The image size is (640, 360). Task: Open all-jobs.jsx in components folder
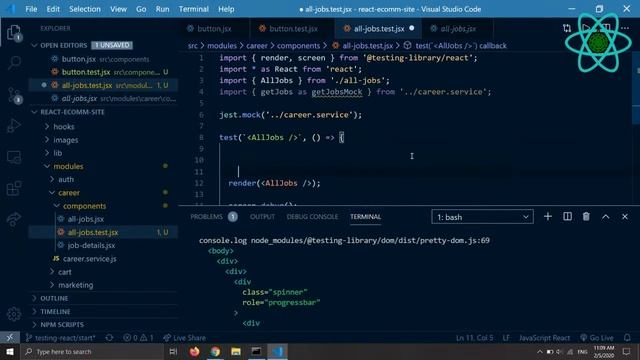104,219
